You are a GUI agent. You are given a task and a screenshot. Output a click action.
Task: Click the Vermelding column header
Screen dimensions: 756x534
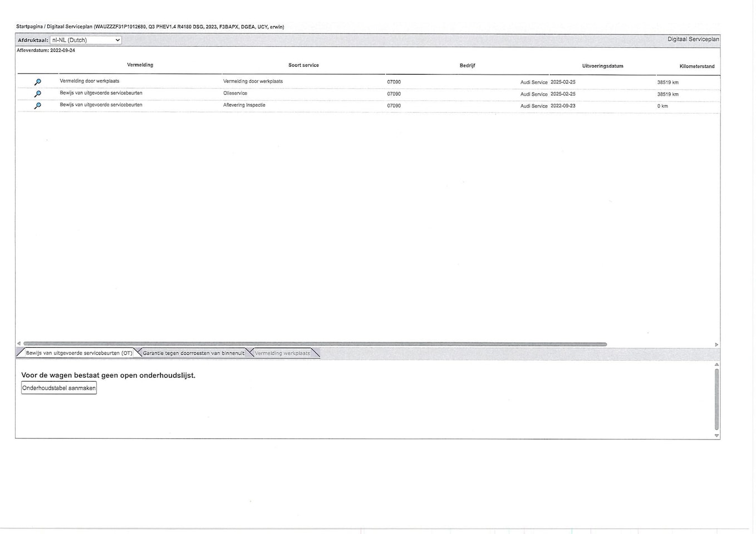click(140, 65)
